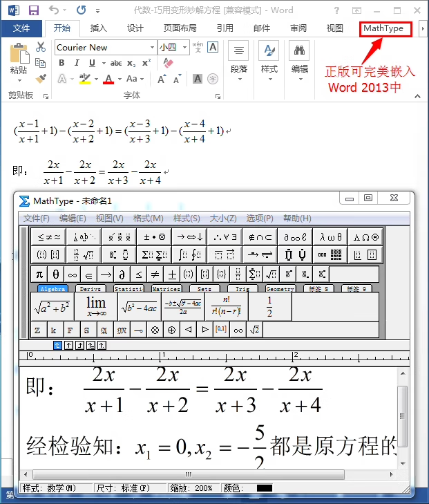Toggle Italic formatting
The image size is (429, 504).
pyautogui.click(x=77, y=63)
